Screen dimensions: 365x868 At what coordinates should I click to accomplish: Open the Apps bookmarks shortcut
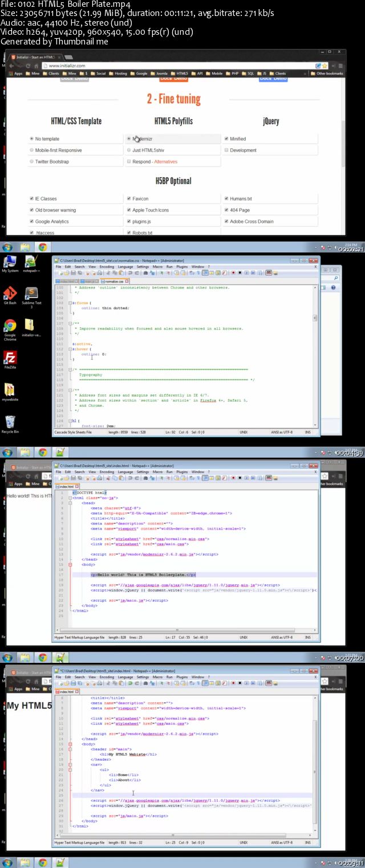15,74
